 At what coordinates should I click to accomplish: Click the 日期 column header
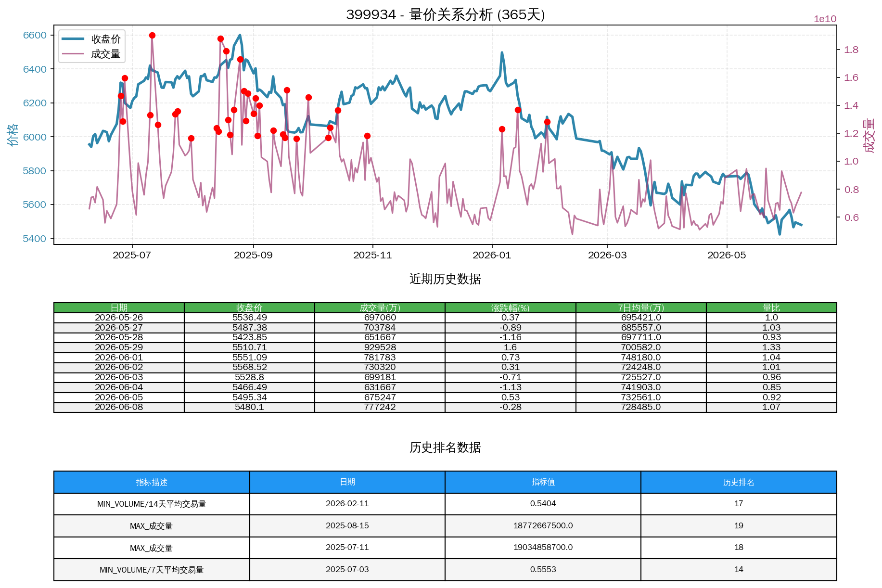(119, 308)
